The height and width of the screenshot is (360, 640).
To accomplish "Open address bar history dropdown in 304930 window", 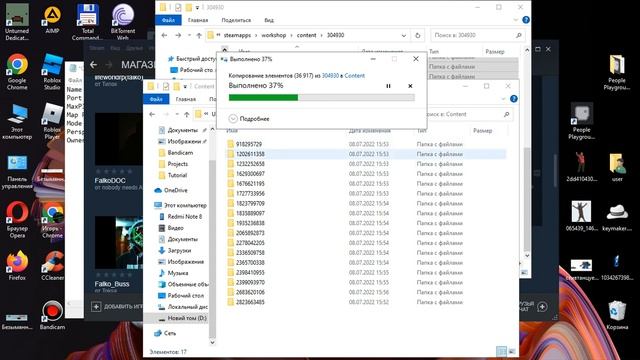I will (x=404, y=36).
